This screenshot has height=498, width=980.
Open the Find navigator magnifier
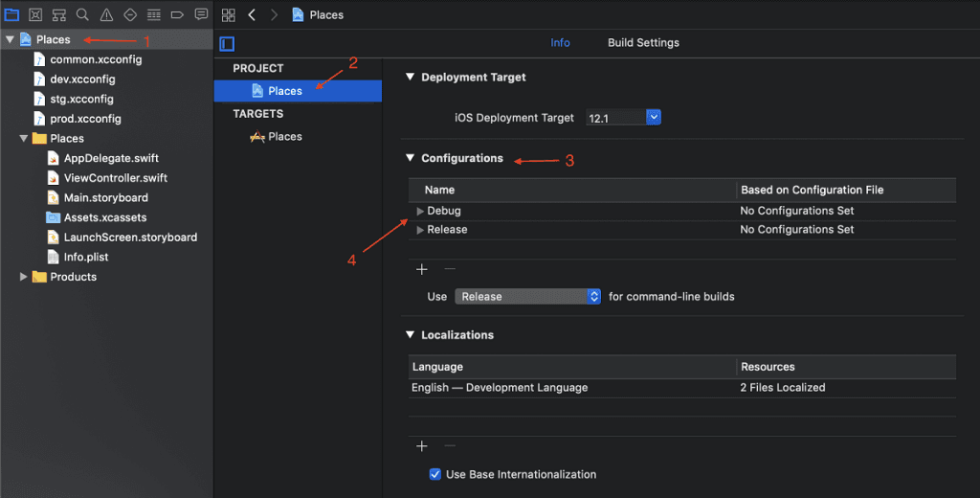pos(82,14)
